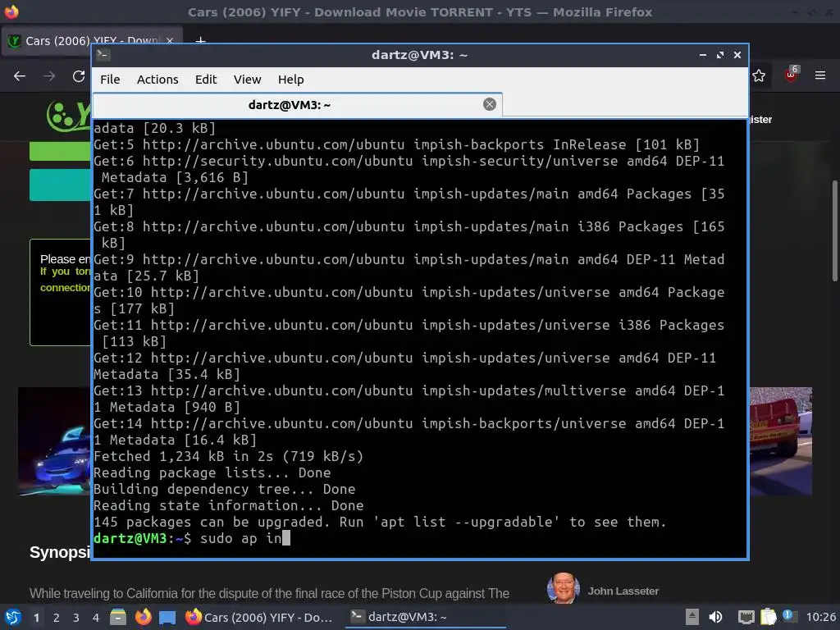Click the red race car screenshot thumbnail
The image size is (840, 630).
point(780,441)
